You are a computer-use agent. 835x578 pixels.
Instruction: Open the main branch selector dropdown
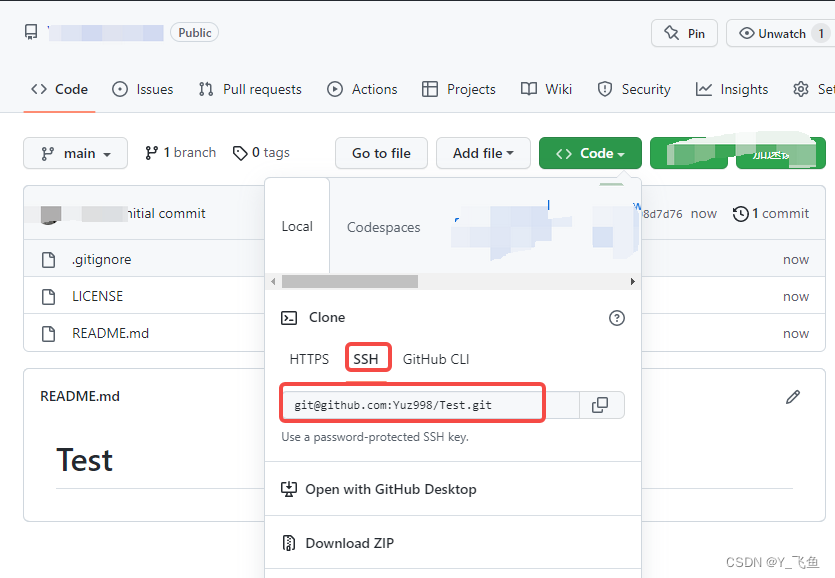[x=75, y=153]
